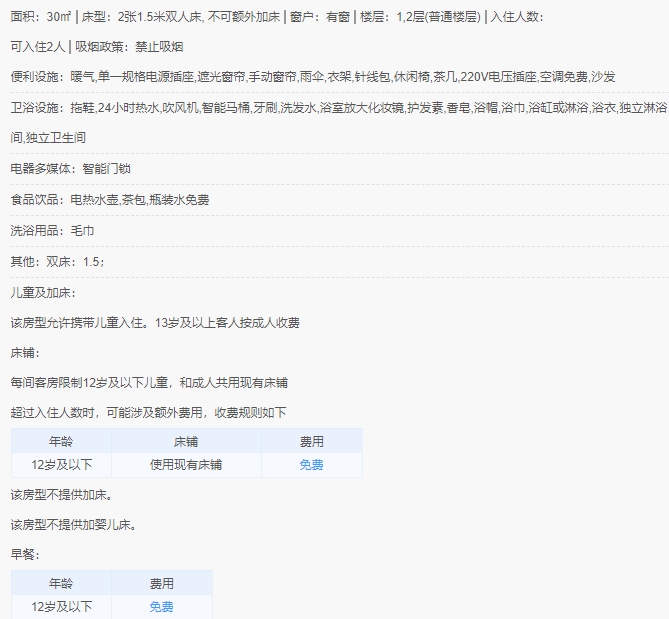669x619 pixels.
Task: Click blue '免费' in breakfast table
Action: click(x=162, y=607)
